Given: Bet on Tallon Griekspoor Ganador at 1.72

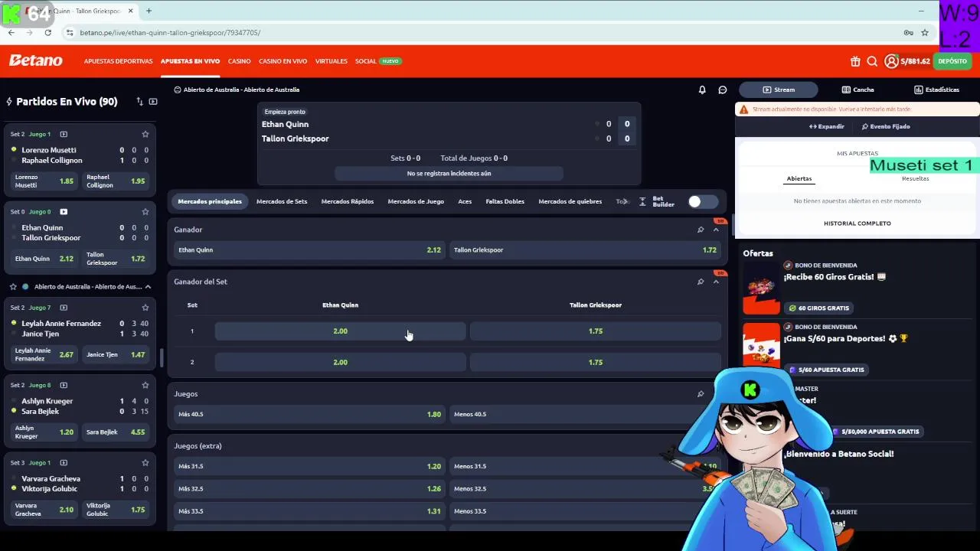Looking at the screenshot, I should [x=585, y=250].
